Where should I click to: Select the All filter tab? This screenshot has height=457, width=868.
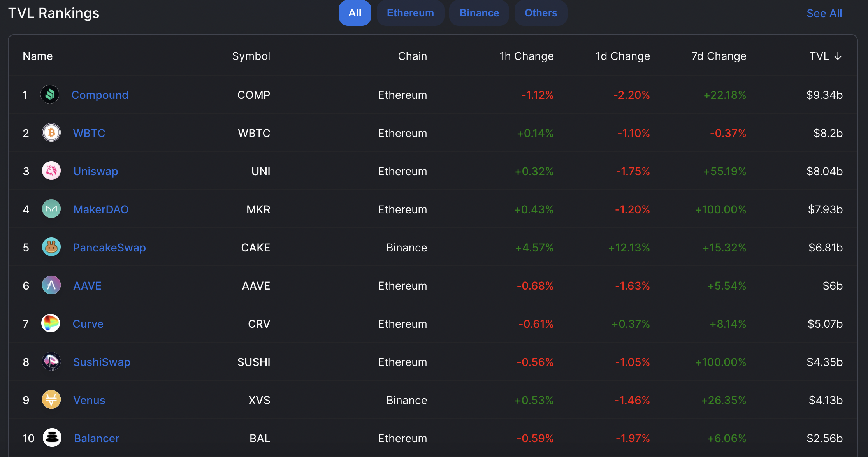coord(355,13)
